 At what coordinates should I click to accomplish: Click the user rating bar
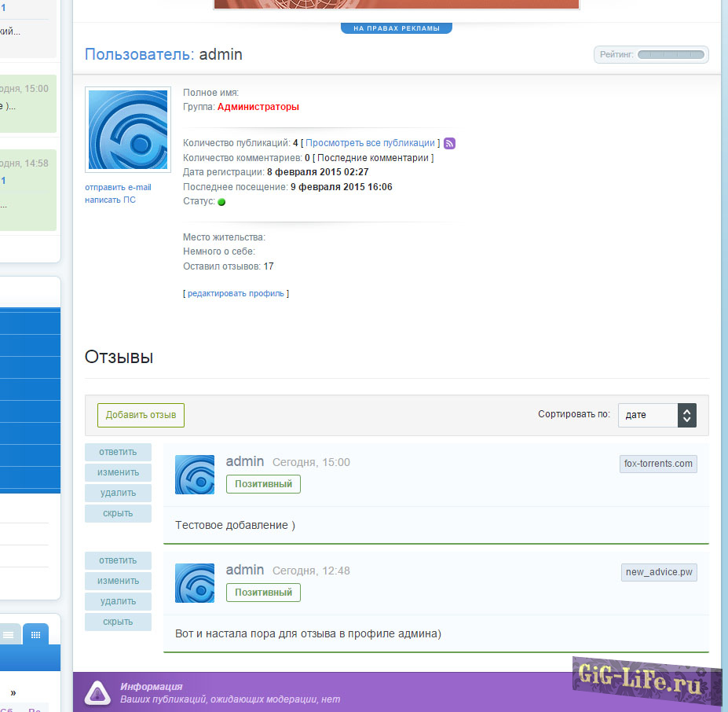click(x=671, y=54)
